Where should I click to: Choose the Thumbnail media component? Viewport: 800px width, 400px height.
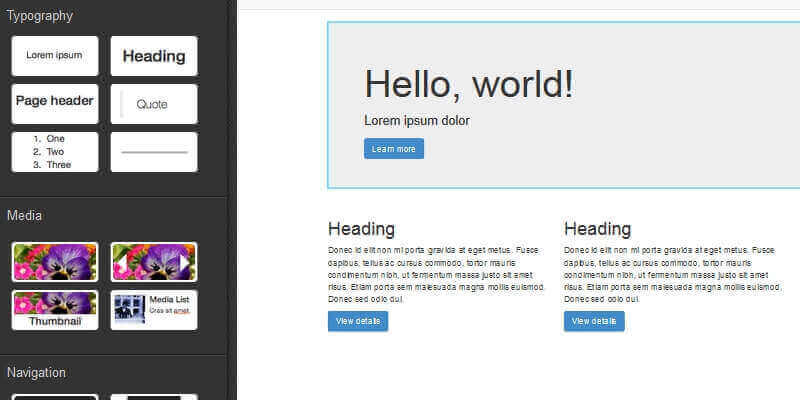pyautogui.click(x=55, y=310)
